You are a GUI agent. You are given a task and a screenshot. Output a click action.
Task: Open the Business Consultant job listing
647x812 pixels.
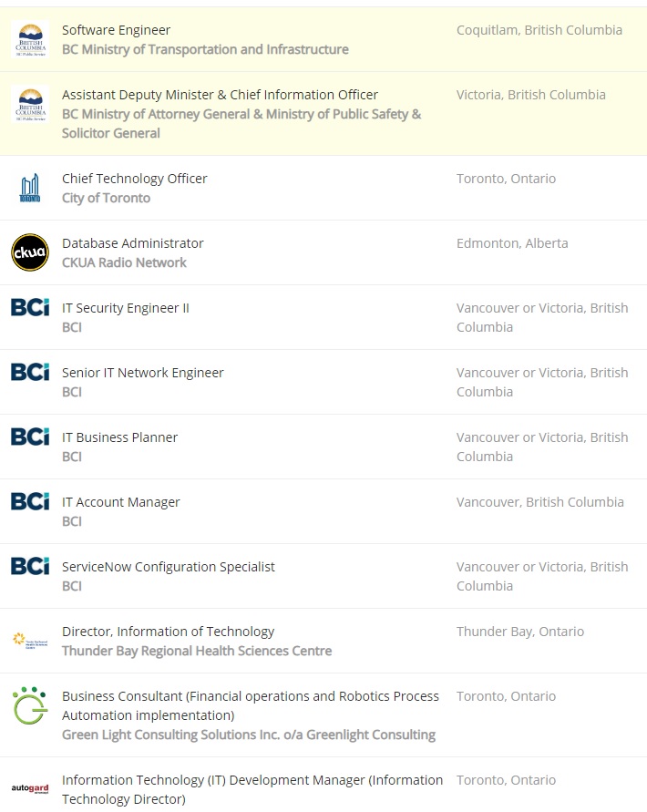250,696
